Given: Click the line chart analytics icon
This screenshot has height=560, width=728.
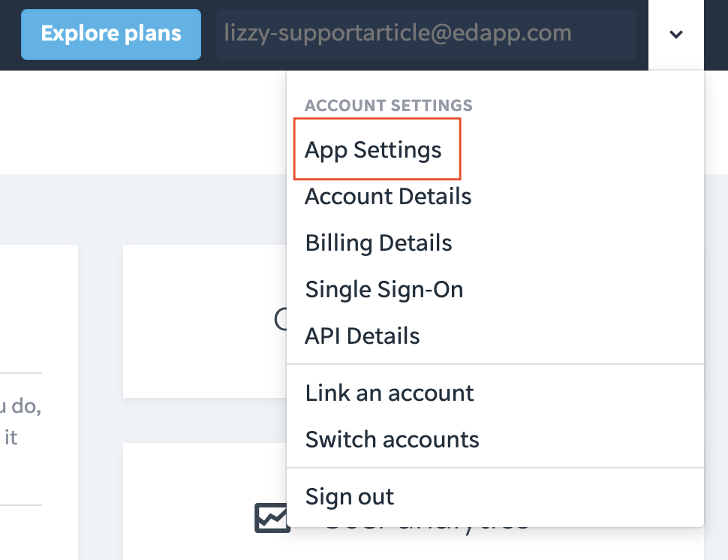Looking at the screenshot, I should click(272, 517).
